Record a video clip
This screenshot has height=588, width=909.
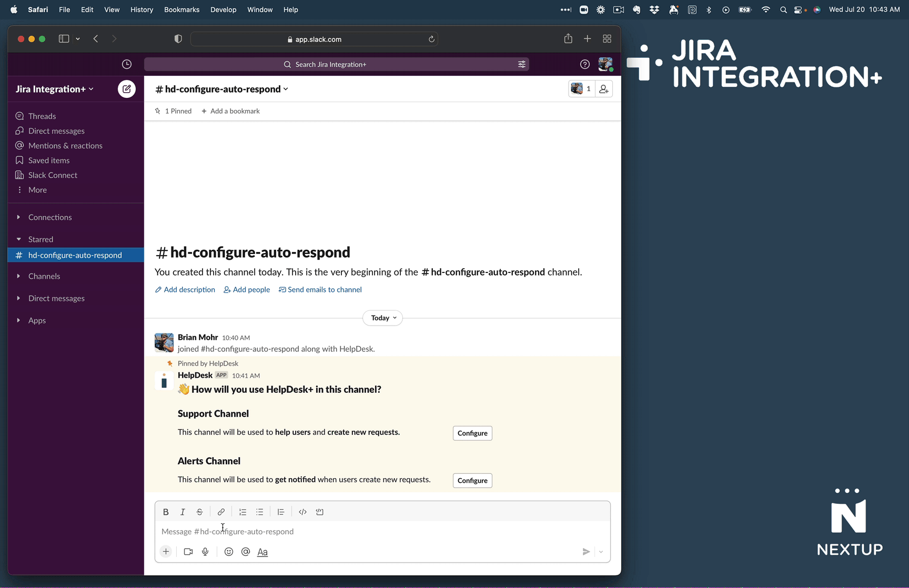[188, 552]
